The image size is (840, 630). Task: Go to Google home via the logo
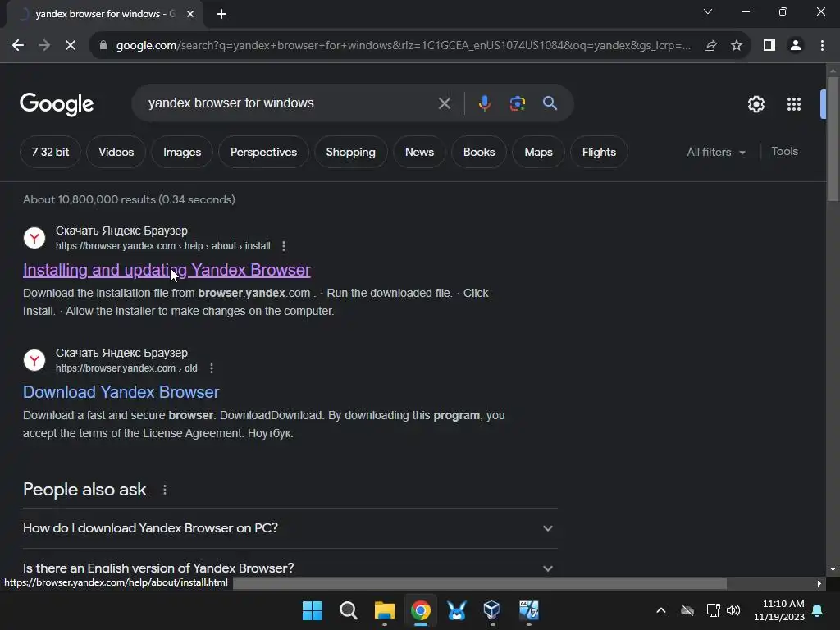(57, 104)
